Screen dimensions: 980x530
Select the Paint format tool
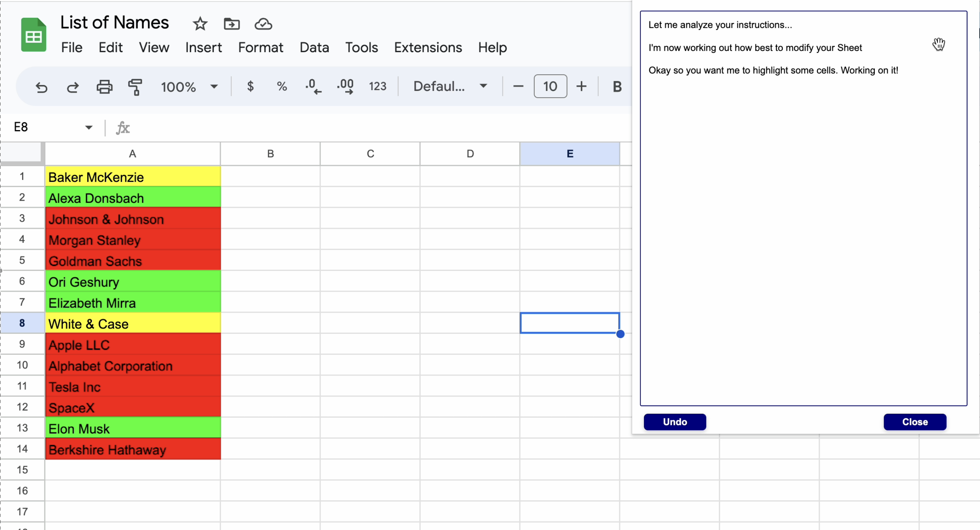click(135, 87)
